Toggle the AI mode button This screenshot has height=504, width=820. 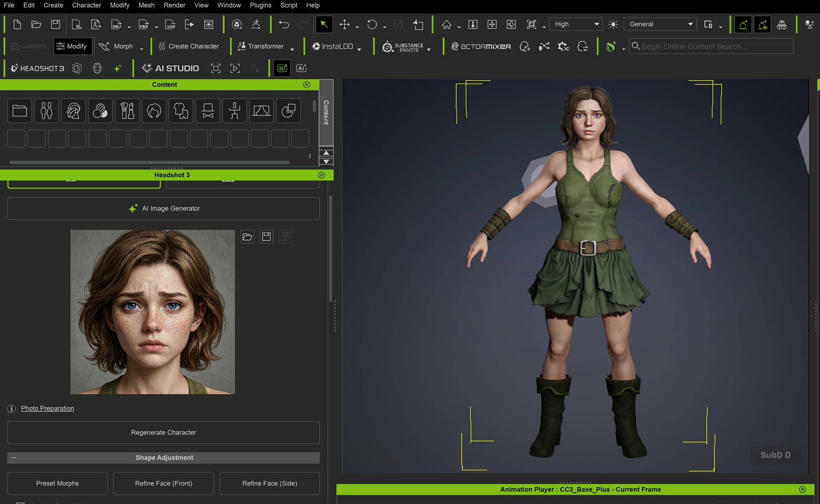coord(301,68)
